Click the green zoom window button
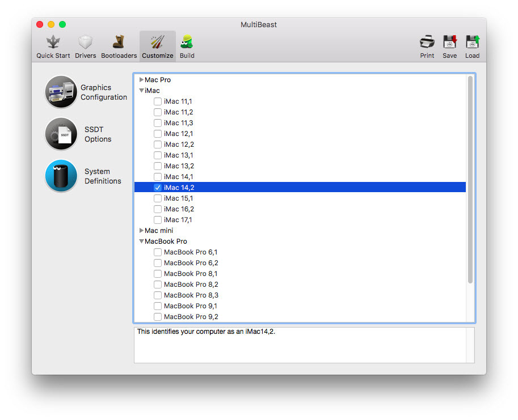The height and width of the screenshot is (420, 518). tap(62, 24)
